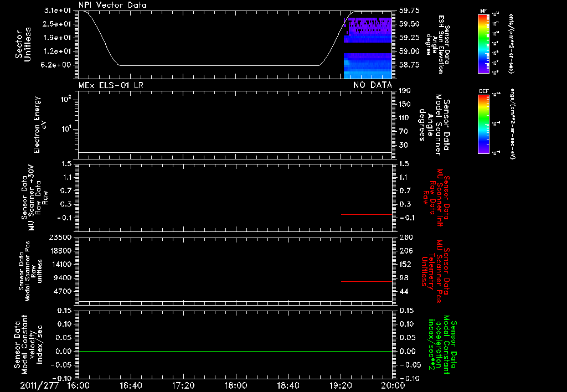This screenshot has width=567, height=392.
Task: Click the 58.75 elevation tick value
Action: click(410, 65)
